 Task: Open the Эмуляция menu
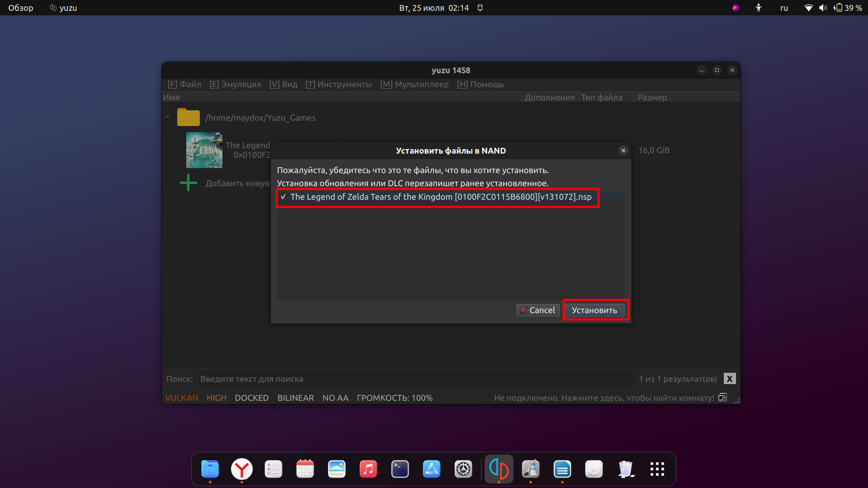click(235, 84)
